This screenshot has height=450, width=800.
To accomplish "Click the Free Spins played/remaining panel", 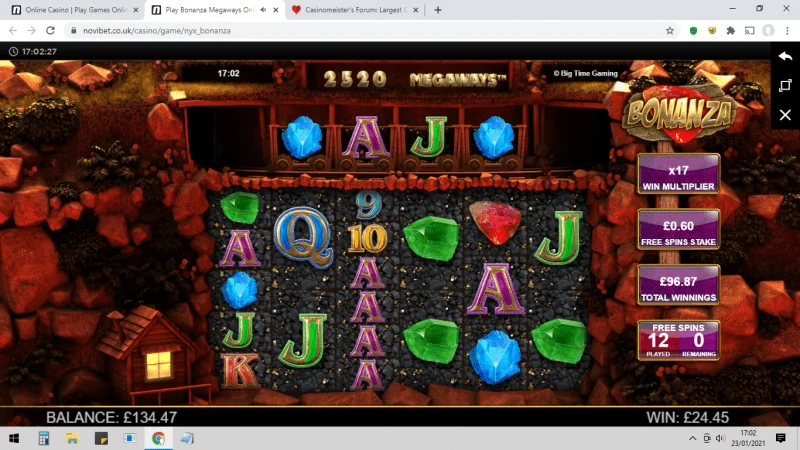I will click(x=679, y=340).
